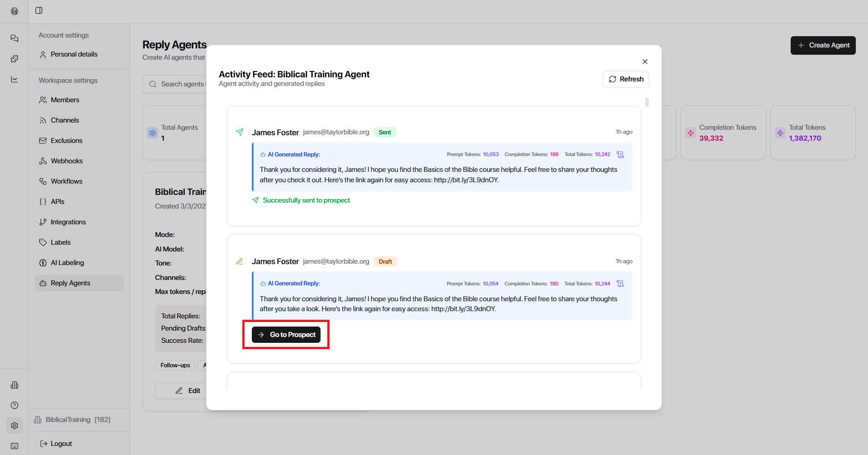Click the puzzle piece integrations icon in rail
The width and height of the screenshot is (868, 455).
(14, 59)
